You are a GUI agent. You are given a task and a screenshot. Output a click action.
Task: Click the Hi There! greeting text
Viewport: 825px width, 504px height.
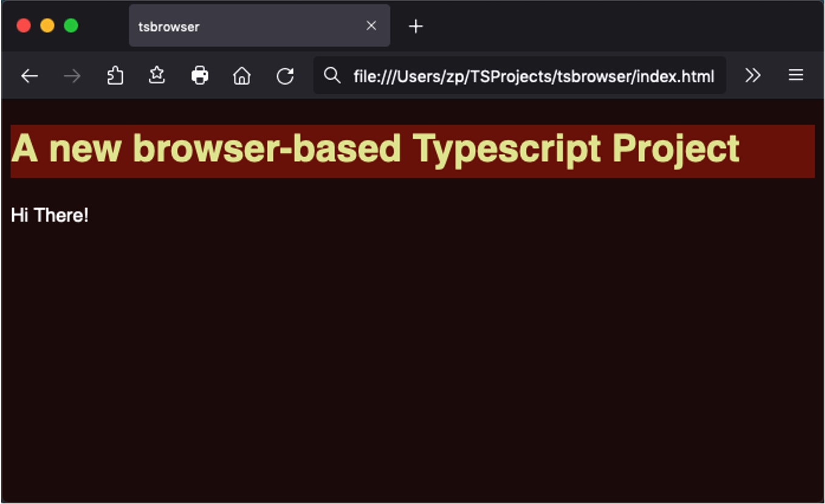50,215
